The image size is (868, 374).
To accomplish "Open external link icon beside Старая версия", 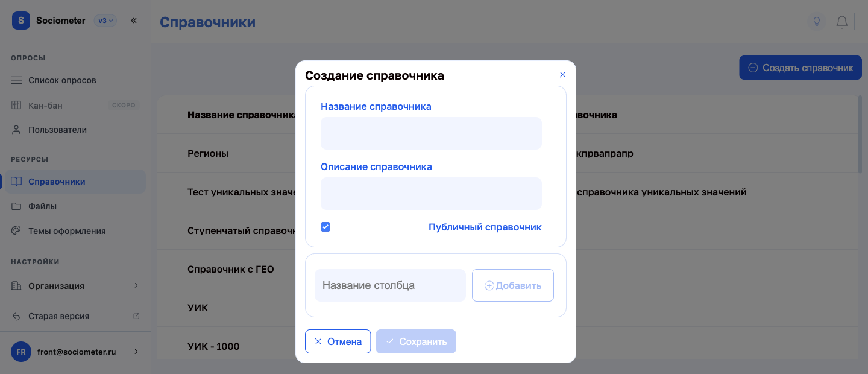I will point(136,316).
